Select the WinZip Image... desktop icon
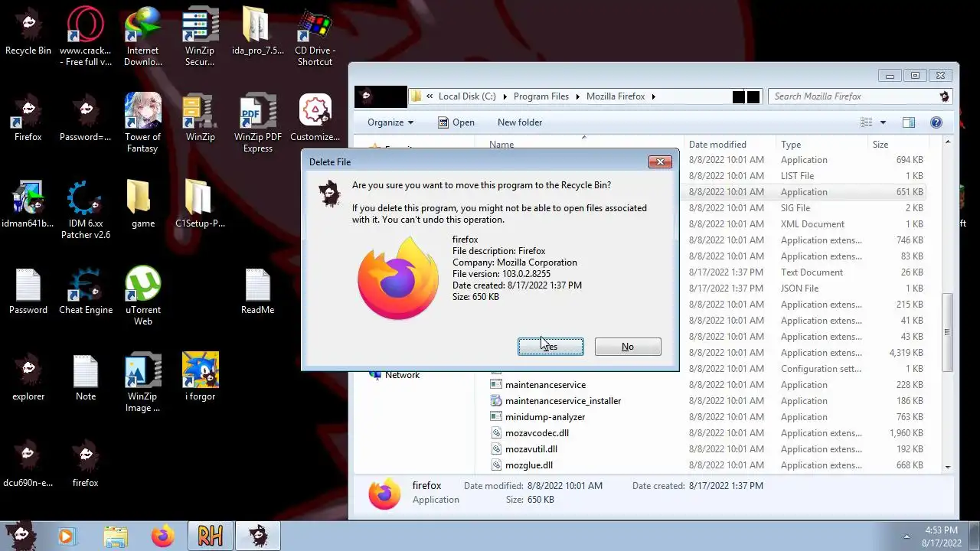Image resolution: width=980 pixels, height=551 pixels. pos(143,383)
